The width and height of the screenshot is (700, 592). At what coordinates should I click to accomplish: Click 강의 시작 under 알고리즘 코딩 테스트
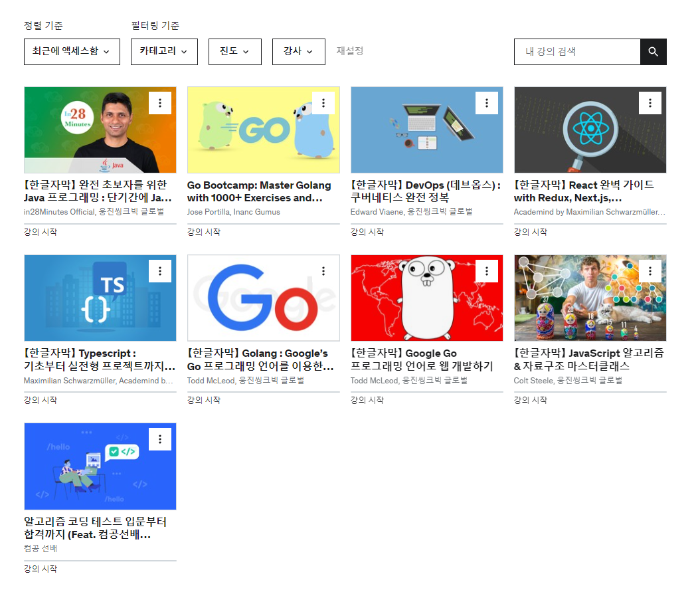41,568
